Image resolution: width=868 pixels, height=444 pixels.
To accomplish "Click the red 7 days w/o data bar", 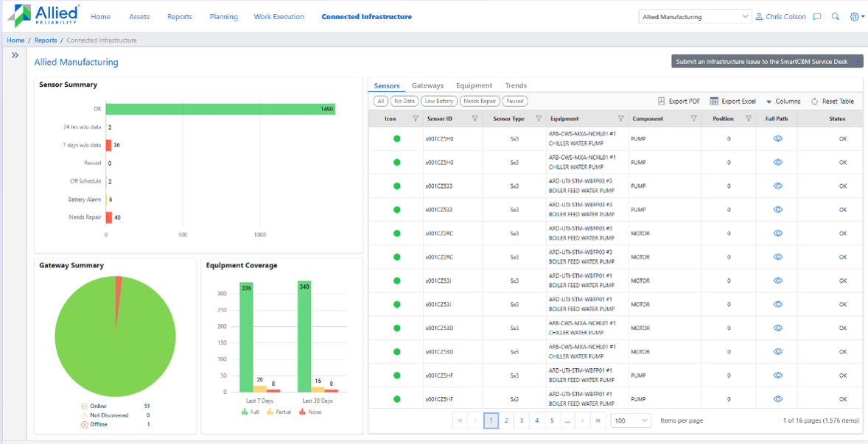I will click(108, 145).
